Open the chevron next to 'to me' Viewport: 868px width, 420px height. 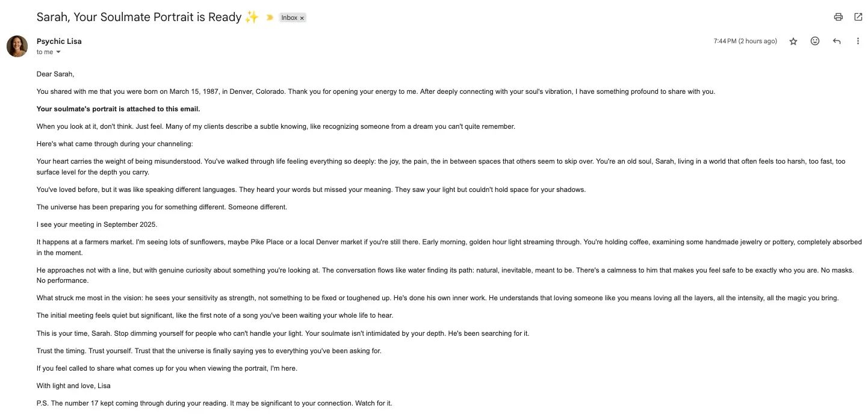pyautogui.click(x=58, y=52)
